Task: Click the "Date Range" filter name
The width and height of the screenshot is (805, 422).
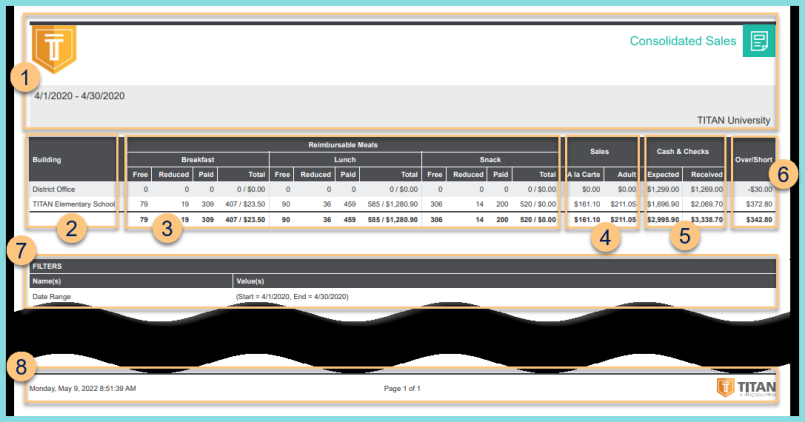Action: click(51, 297)
